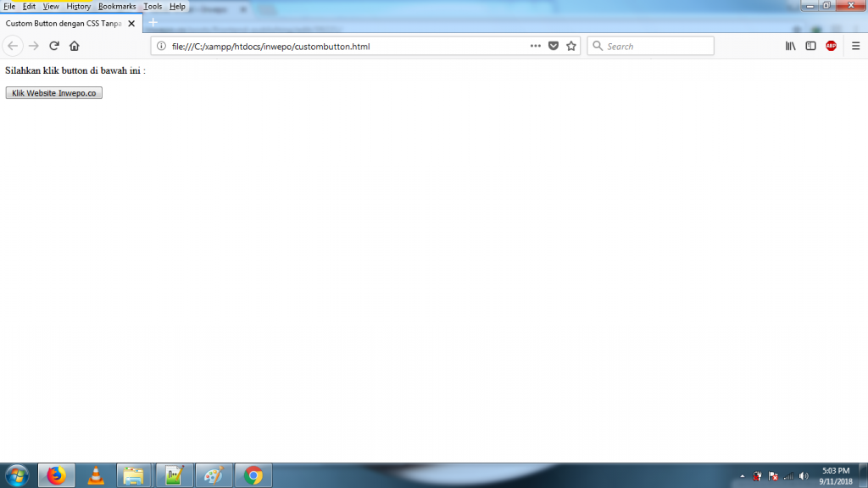The image size is (868, 488).
Task: Open the Edit menu
Action: [29, 7]
